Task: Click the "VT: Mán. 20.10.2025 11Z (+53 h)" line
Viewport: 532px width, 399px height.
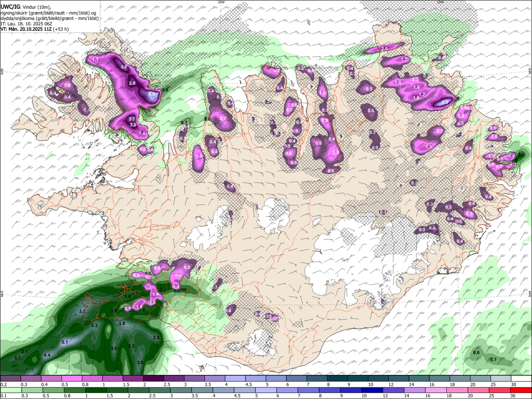Action: [35, 29]
